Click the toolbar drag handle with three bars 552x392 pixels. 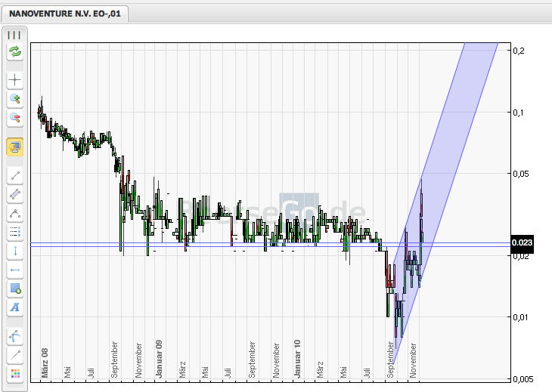point(14,35)
